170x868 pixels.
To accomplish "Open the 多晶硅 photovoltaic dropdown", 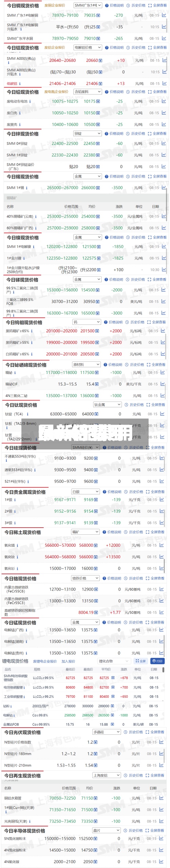I will click(107, 732).
